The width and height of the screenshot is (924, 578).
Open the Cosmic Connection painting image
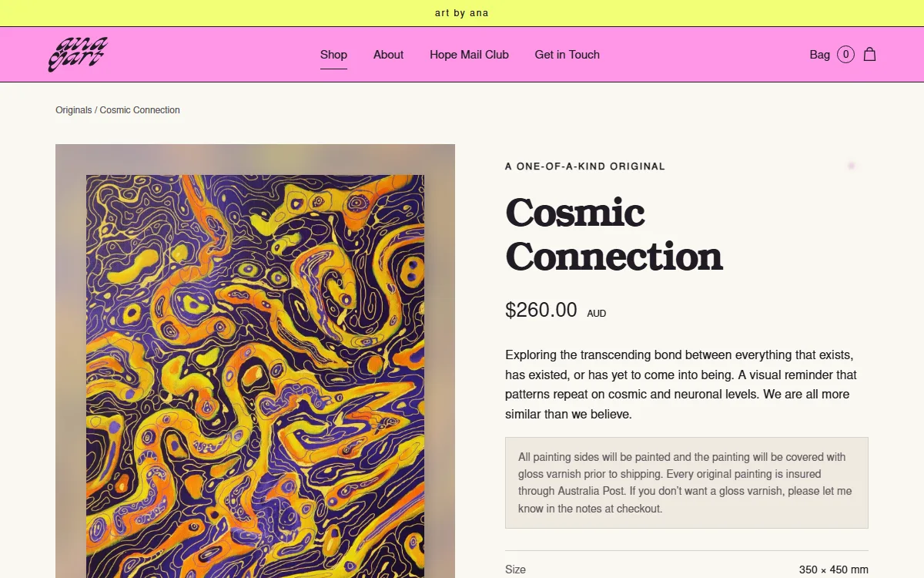255,361
